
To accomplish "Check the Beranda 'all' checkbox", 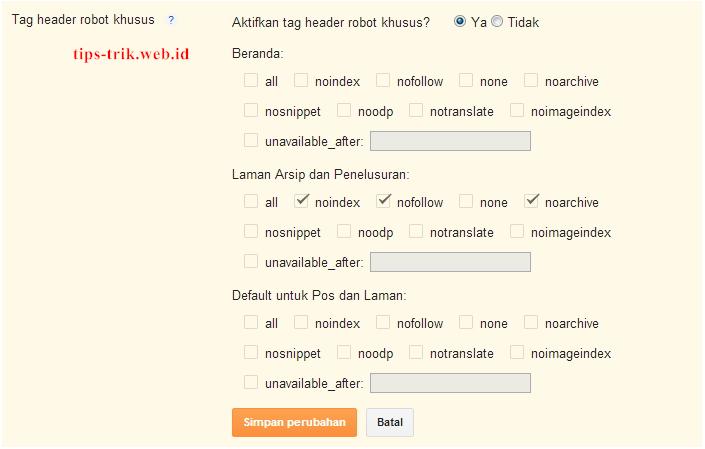I will pyautogui.click(x=251, y=80).
